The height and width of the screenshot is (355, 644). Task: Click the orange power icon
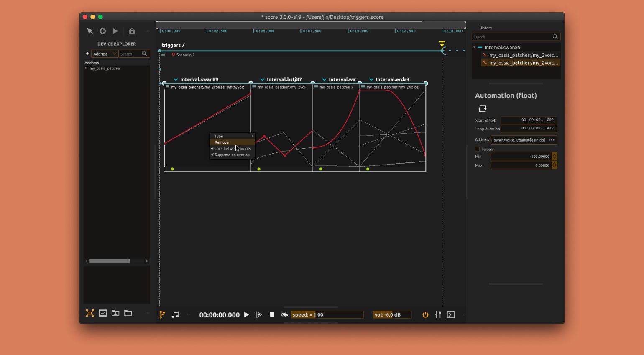(425, 315)
